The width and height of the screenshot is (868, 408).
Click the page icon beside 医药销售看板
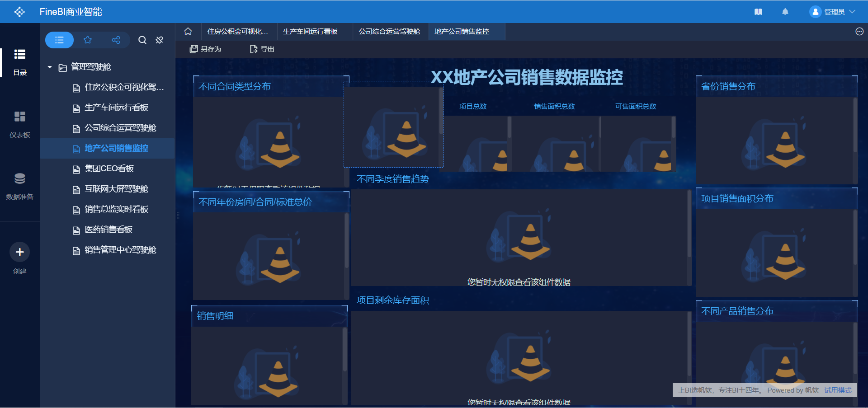[x=76, y=230]
